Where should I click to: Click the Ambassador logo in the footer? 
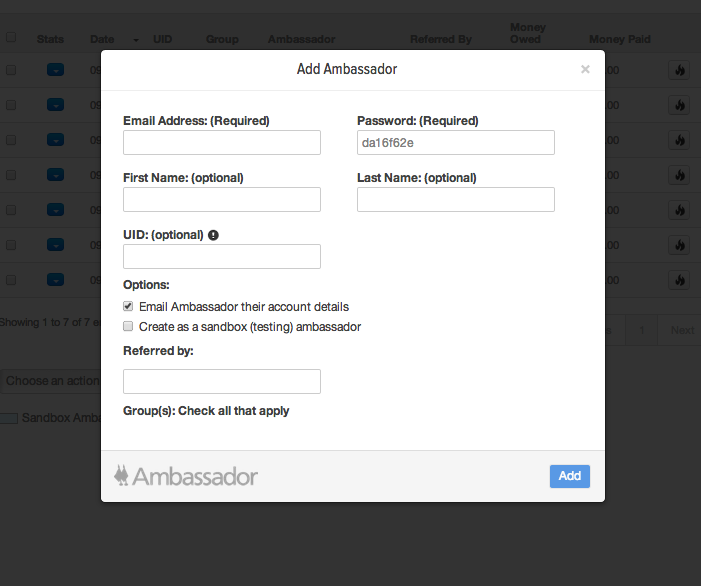186,476
